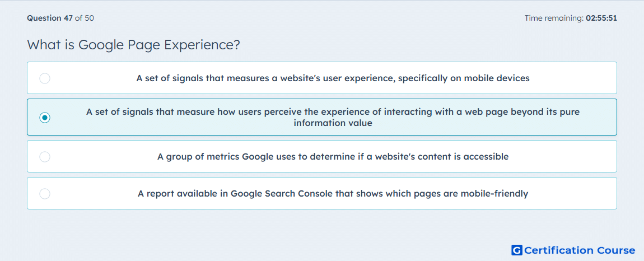Image resolution: width=644 pixels, height=261 pixels.
Task: Click the selected radio button for second answer
Action: 45,118
